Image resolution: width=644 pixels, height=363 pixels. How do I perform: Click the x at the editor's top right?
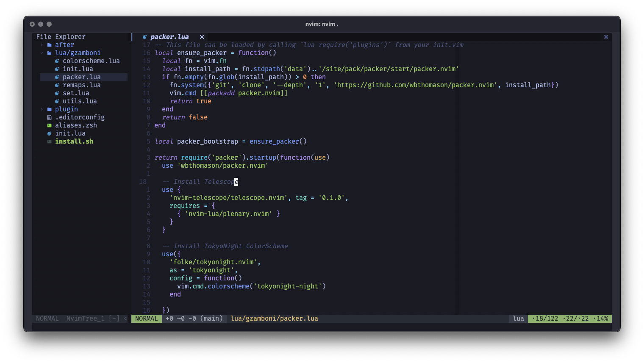coord(606,37)
